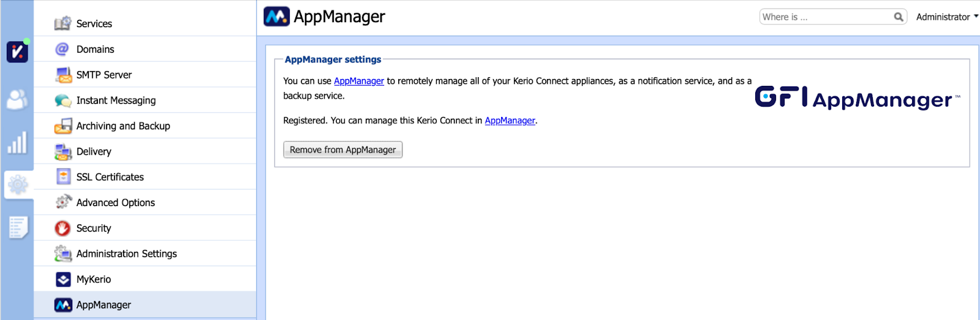
Task: Open the Accounts users icon
Action: tap(17, 99)
